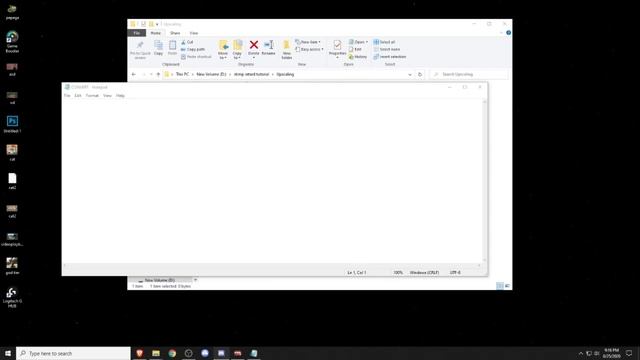This screenshot has height=360, width=640.
Task: Click the Game Booster desktop icon
Action: (x=12, y=42)
